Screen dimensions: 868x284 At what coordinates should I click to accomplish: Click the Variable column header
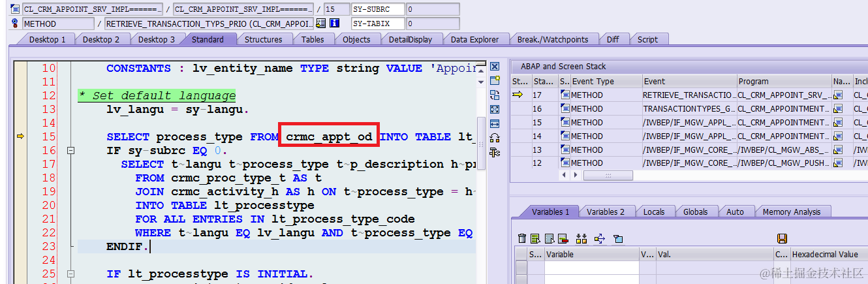click(x=591, y=254)
